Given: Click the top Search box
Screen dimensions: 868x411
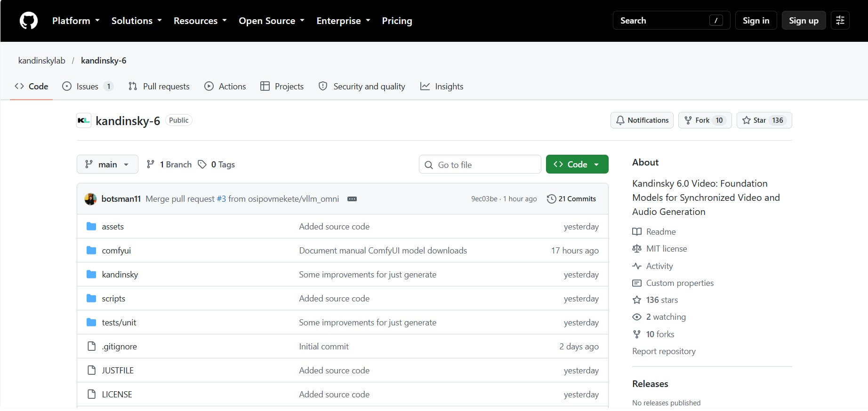Looking at the screenshot, I should coord(671,20).
